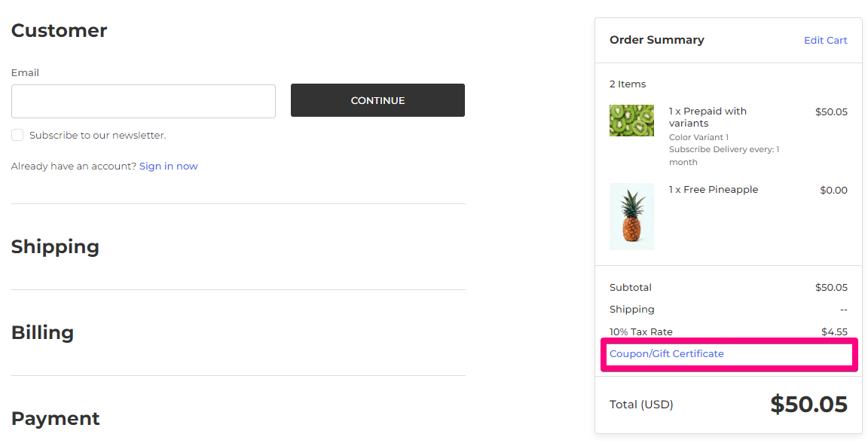Open the Coupon/Gift Certificate entry
The width and height of the screenshot is (868, 446).
pos(666,353)
